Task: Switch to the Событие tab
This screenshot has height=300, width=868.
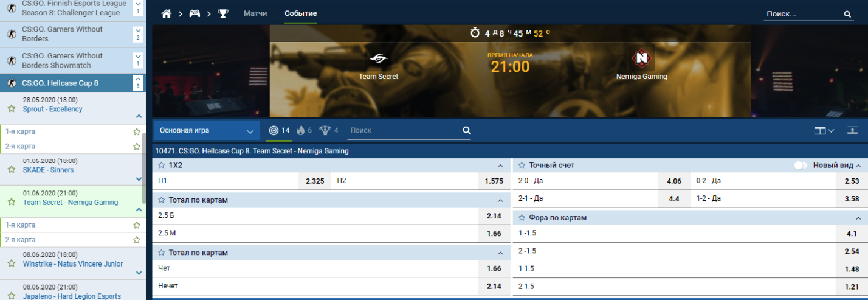Action: (300, 13)
